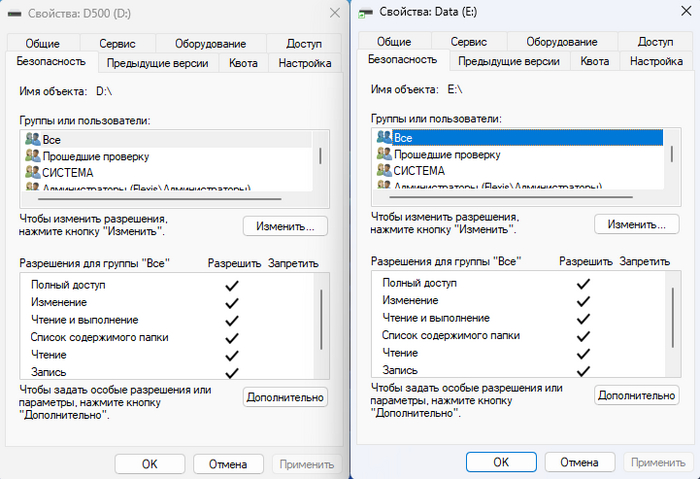Screen dimensions: 700x479
Task: Switch to the Квота tab in the E: properties window
Action: [x=594, y=61]
